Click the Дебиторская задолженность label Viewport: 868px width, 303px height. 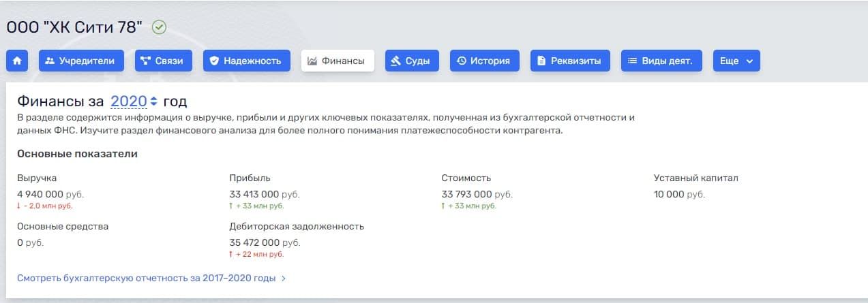tap(297, 226)
